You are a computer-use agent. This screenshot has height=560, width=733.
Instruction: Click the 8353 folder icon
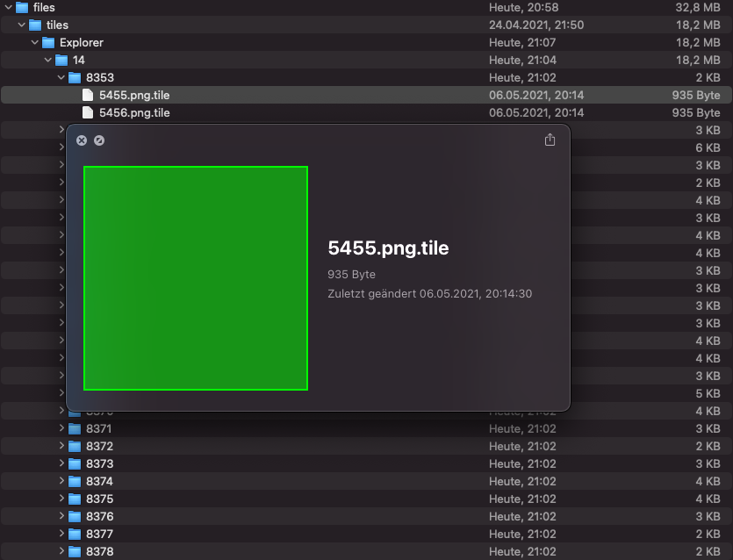pyautogui.click(x=75, y=77)
